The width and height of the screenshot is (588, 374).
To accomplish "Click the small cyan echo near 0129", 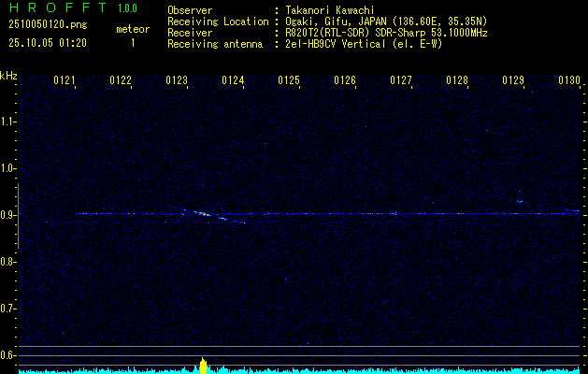I will pyautogui.click(x=520, y=201).
